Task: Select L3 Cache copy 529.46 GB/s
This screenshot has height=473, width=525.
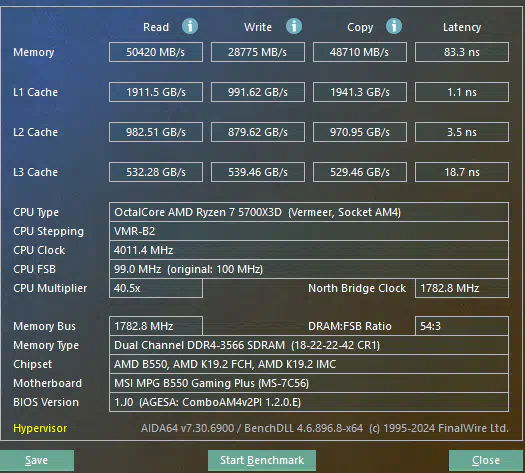Action: pos(360,172)
